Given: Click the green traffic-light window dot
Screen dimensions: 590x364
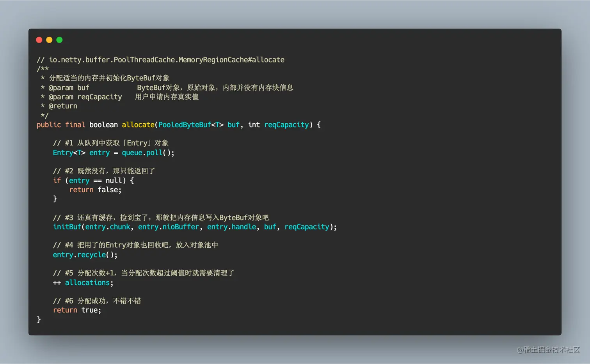Looking at the screenshot, I should (x=59, y=40).
